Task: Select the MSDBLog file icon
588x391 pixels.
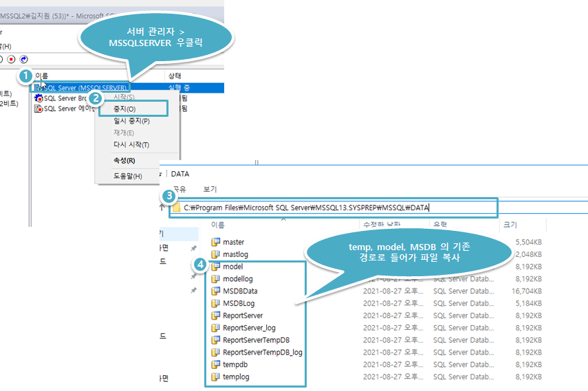Action: (x=216, y=303)
